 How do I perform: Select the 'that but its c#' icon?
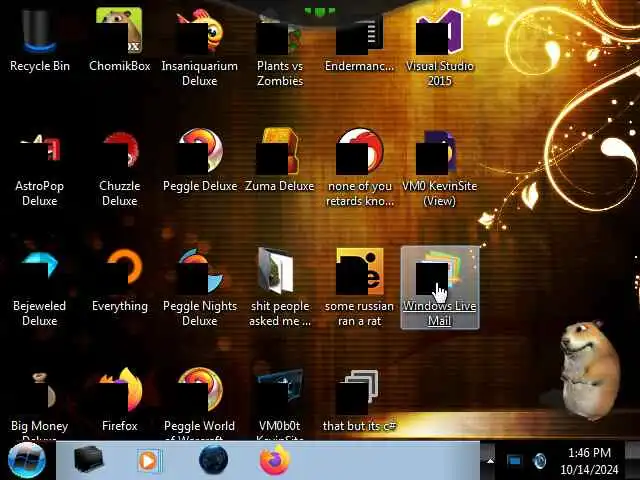360,400
